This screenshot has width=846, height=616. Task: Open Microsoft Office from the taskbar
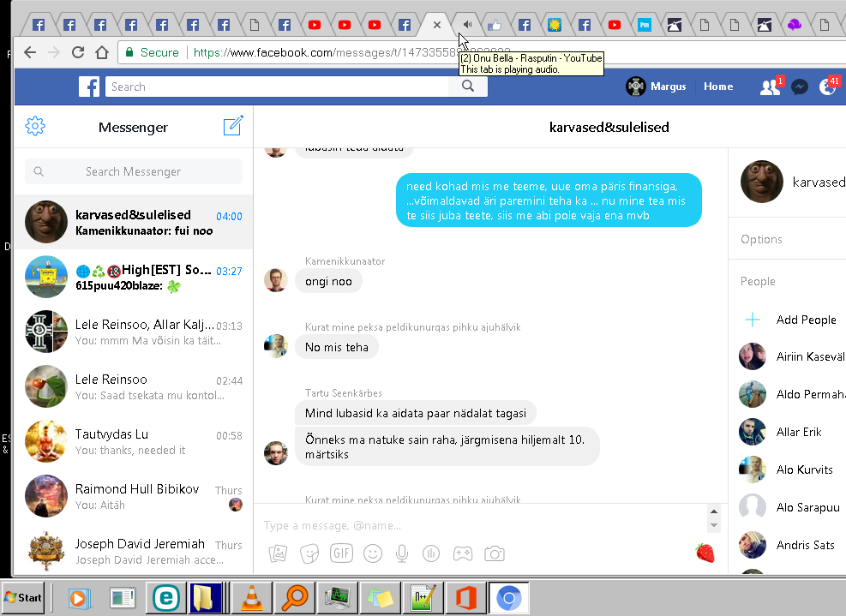click(465, 598)
